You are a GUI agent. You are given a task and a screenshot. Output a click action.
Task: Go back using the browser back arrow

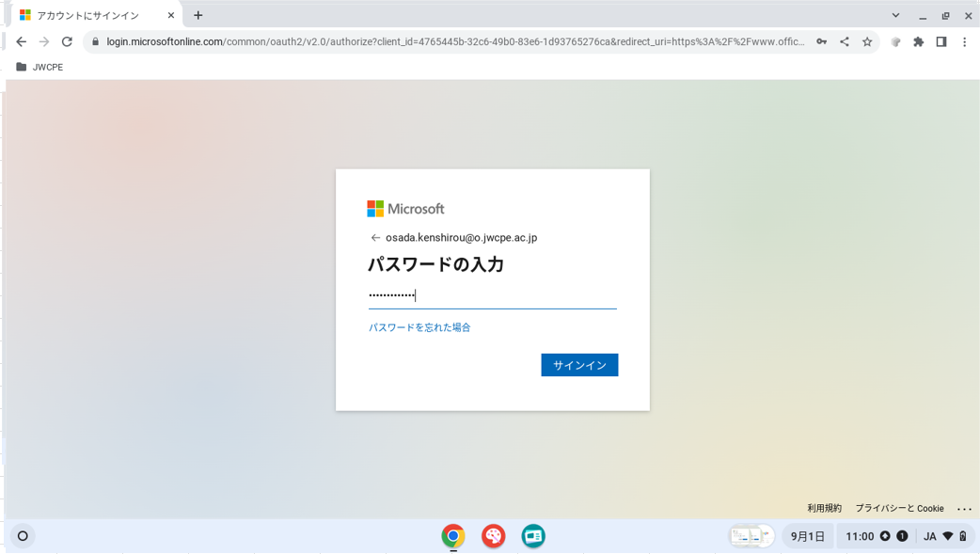(22, 42)
